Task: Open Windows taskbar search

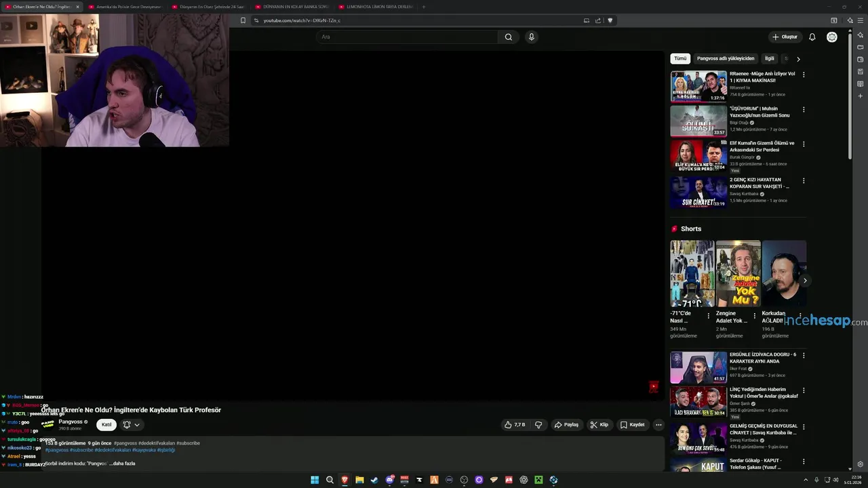Action: tap(330, 480)
